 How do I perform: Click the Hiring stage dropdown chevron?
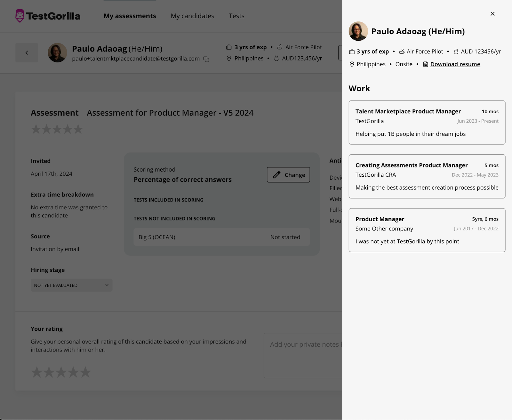tap(107, 285)
